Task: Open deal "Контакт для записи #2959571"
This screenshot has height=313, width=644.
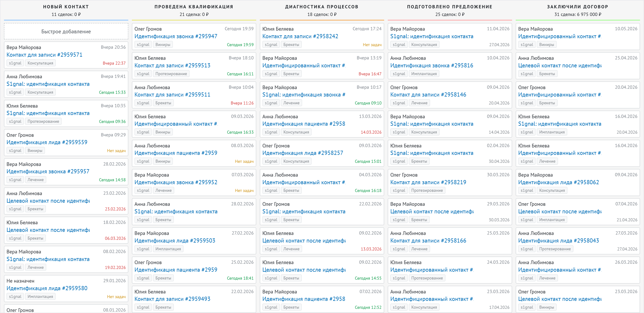Action: click(x=45, y=55)
